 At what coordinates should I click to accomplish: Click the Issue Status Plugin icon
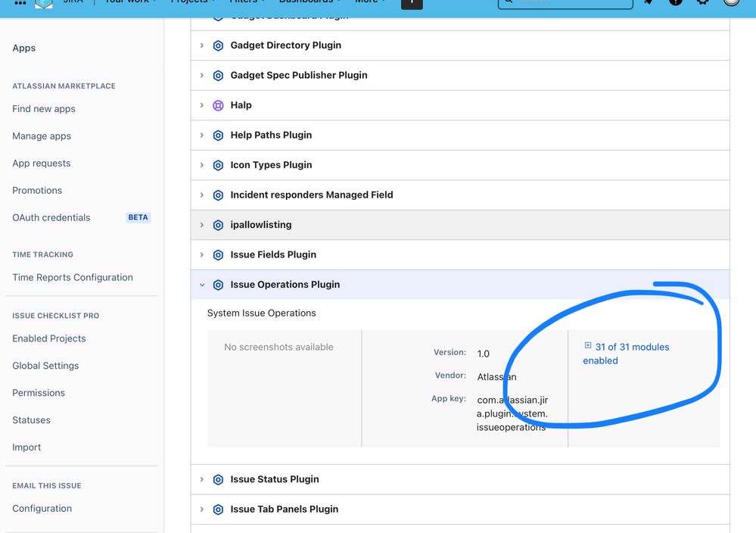click(x=218, y=479)
